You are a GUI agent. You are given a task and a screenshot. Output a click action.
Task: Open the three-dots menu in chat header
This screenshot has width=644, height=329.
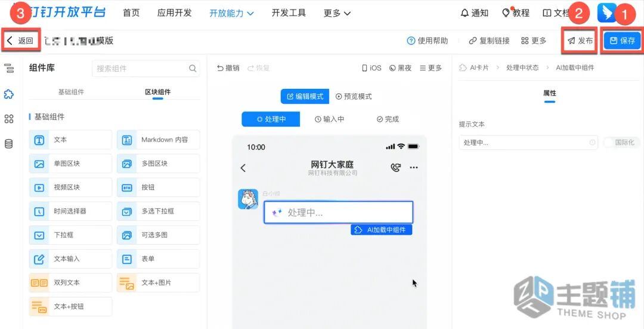pyautogui.click(x=414, y=167)
